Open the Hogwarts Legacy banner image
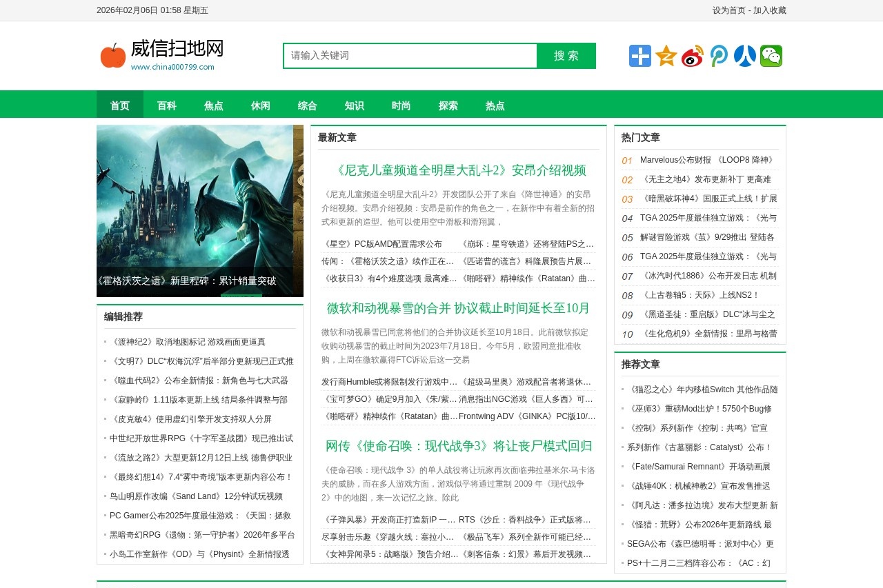The width and height of the screenshot is (883, 588). [200, 211]
